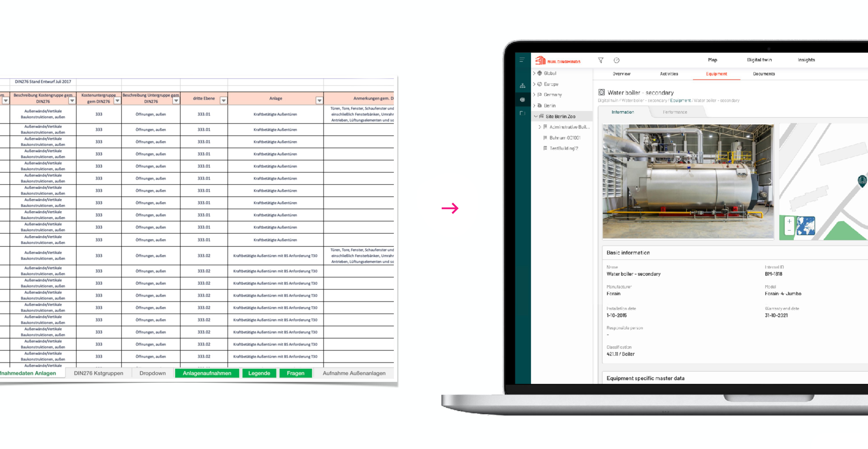The width and height of the screenshot is (868, 449).
Task: Click the Basic information section header
Action: tap(628, 253)
